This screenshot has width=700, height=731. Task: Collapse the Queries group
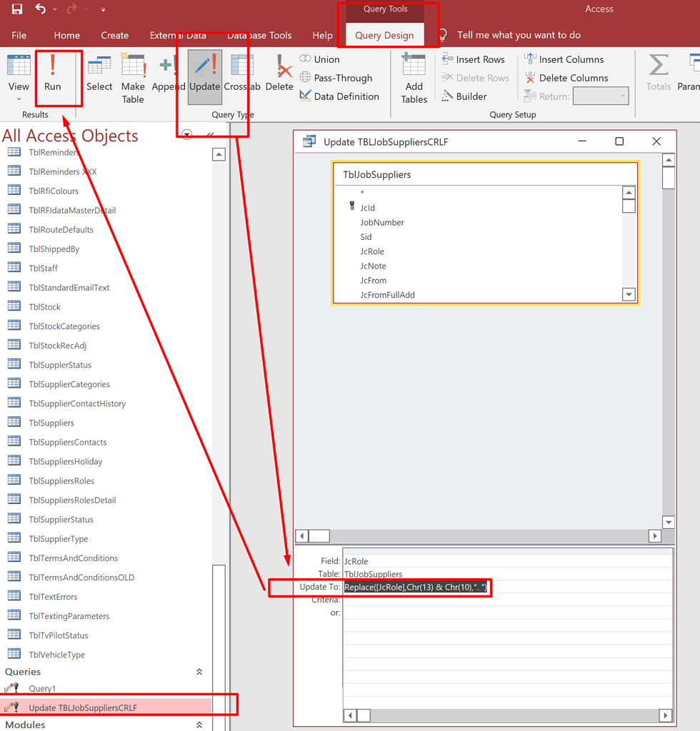pos(200,672)
